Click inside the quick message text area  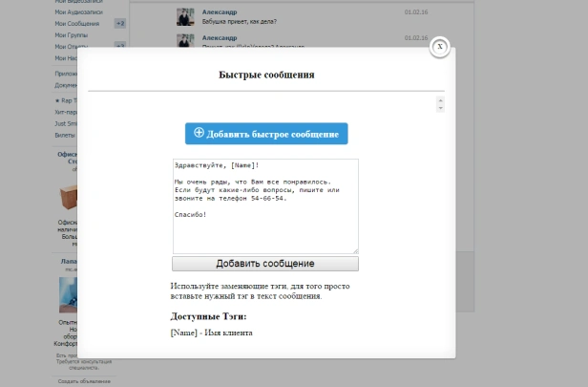pyautogui.click(x=264, y=205)
